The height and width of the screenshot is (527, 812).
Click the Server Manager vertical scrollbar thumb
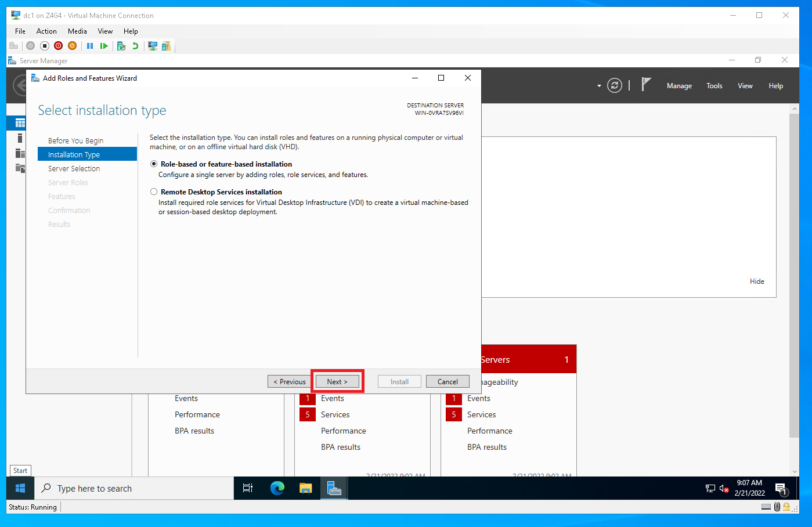click(794, 276)
